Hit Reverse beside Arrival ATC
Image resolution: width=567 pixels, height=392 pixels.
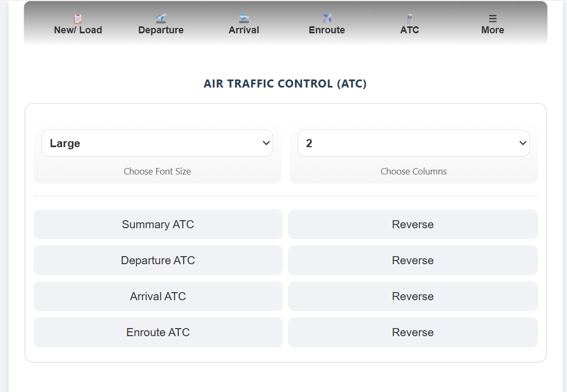412,296
